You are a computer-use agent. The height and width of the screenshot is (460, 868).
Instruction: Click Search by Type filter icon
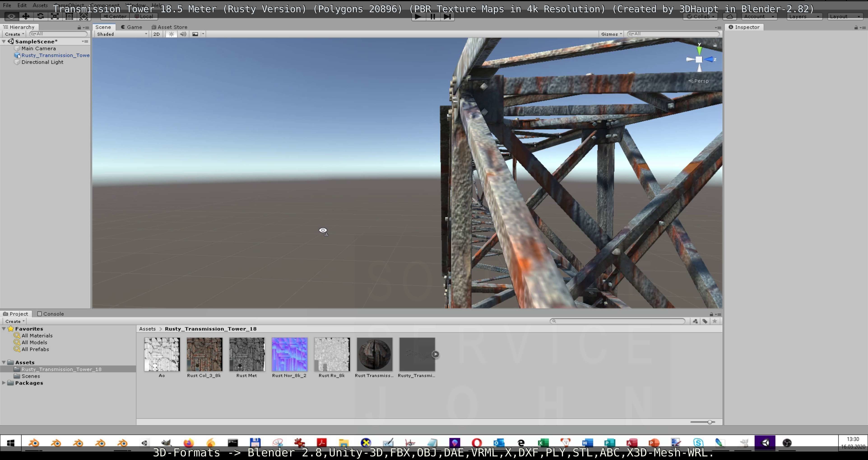[x=695, y=321]
